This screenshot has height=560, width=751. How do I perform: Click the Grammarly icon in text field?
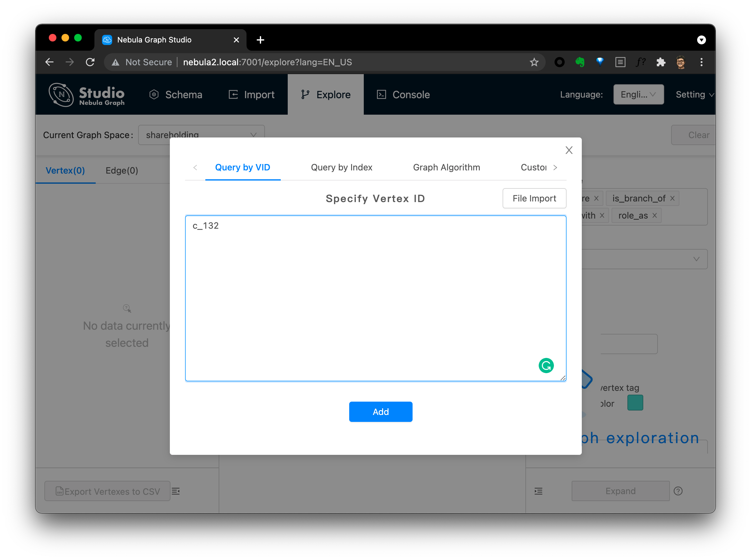point(547,365)
